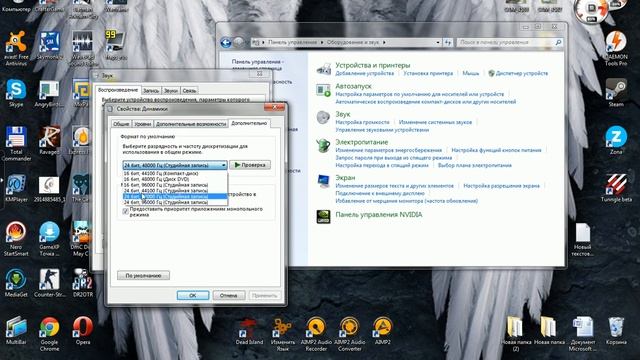This screenshot has height=360, width=640.
Task: Choose 16 бит, 48000 Гц (Диск DVD)
Action: point(175,179)
